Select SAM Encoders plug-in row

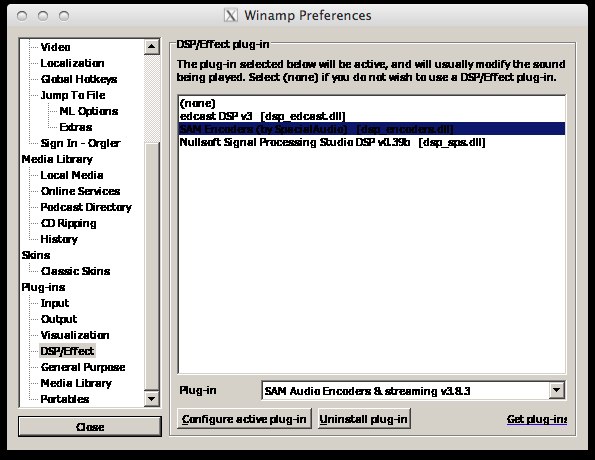(371, 129)
